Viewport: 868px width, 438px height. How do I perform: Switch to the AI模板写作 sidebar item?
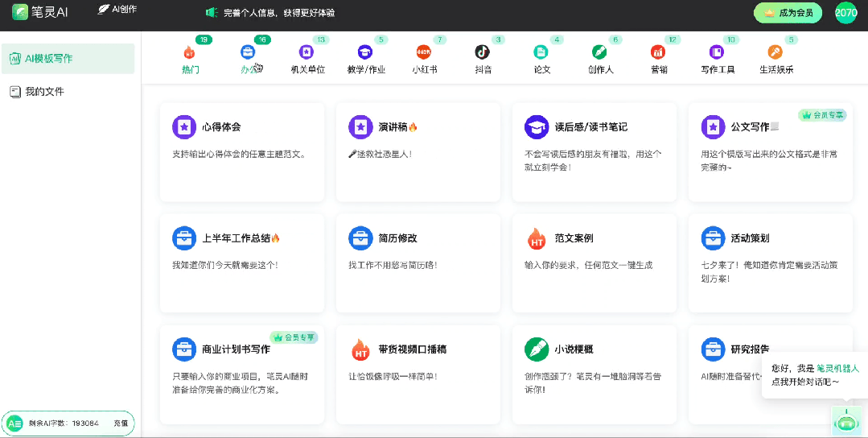coord(68,59)
